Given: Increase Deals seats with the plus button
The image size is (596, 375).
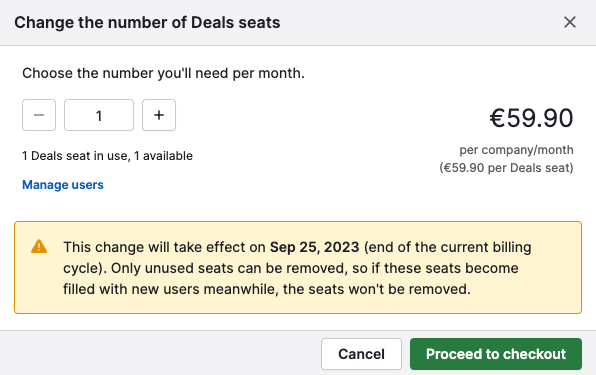Looking at the screenshot, I should 159,115.
